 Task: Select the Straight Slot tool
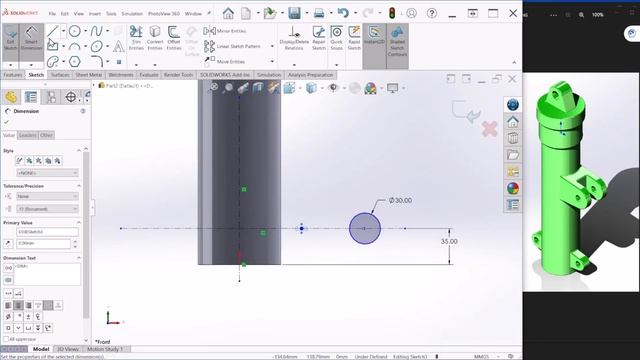[x=52, y=61]
